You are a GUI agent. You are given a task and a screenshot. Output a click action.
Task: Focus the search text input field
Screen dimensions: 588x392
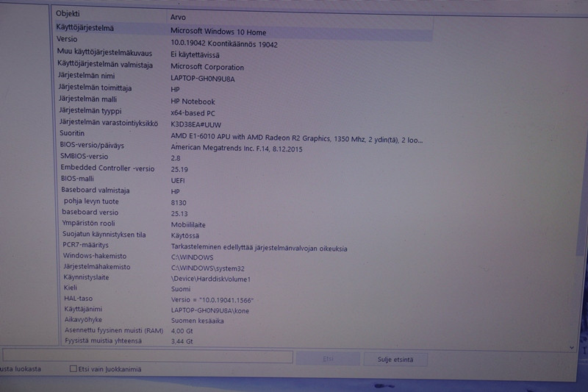148,356
